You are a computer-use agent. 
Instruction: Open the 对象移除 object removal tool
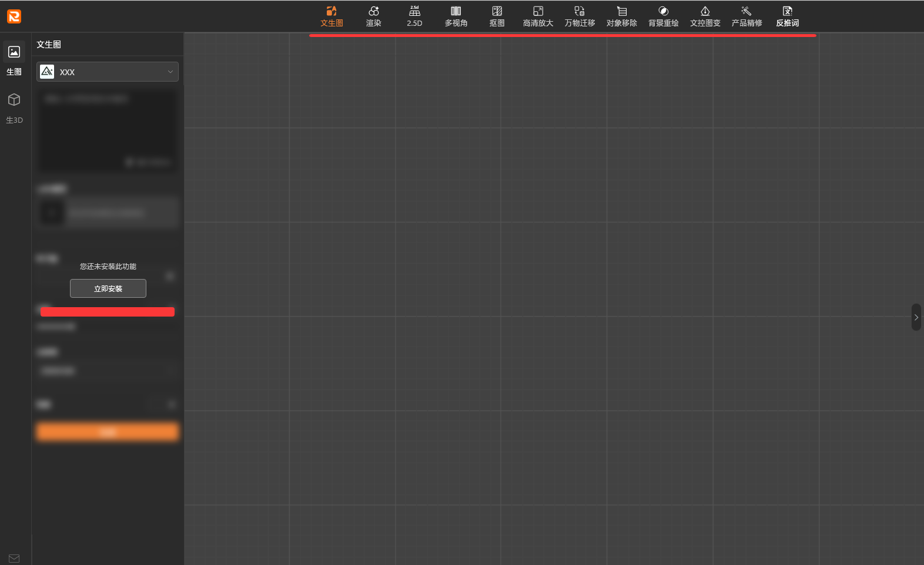point(621,16)
